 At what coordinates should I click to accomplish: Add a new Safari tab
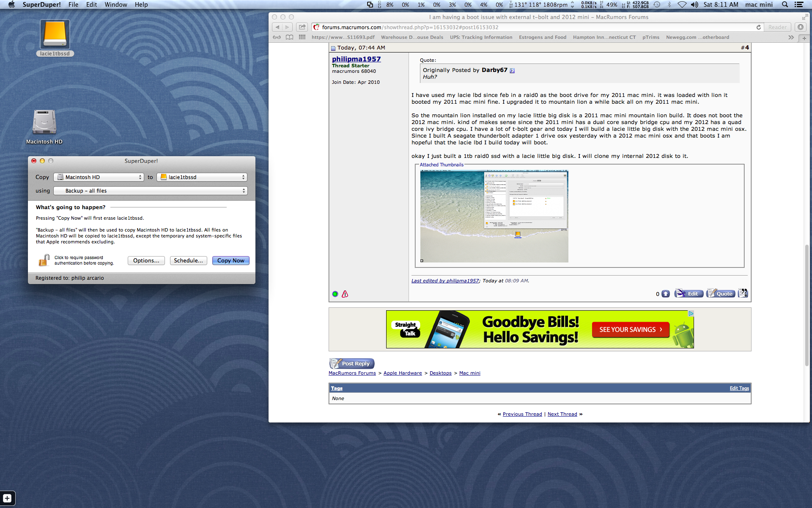tap(804, 38)
